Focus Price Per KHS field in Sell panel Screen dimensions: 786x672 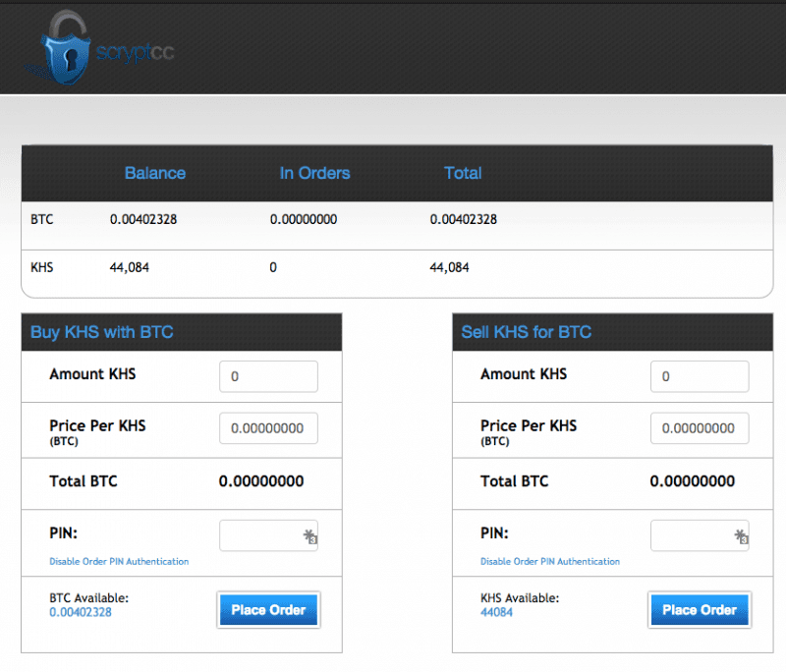coord(700,428)
